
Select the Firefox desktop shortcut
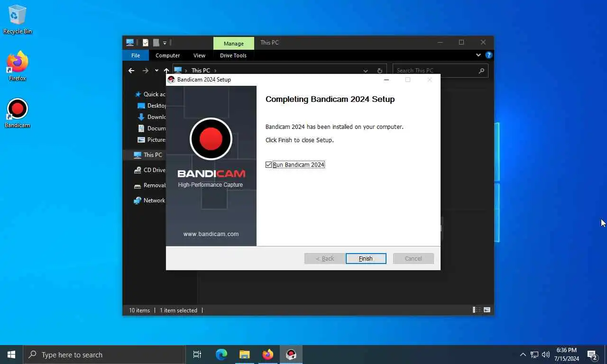point(18,66)
